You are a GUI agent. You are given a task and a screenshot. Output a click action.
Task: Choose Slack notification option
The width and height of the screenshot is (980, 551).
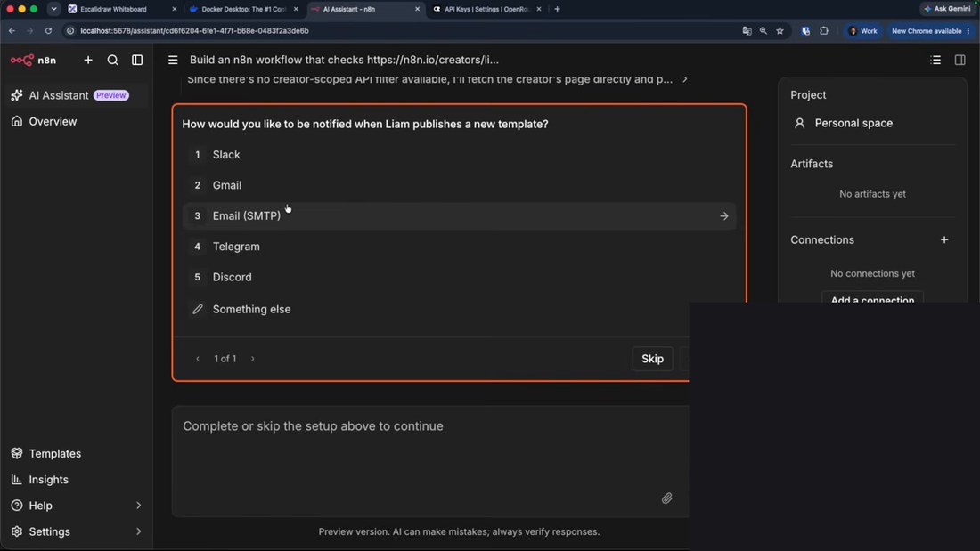[x=459, y=154]
